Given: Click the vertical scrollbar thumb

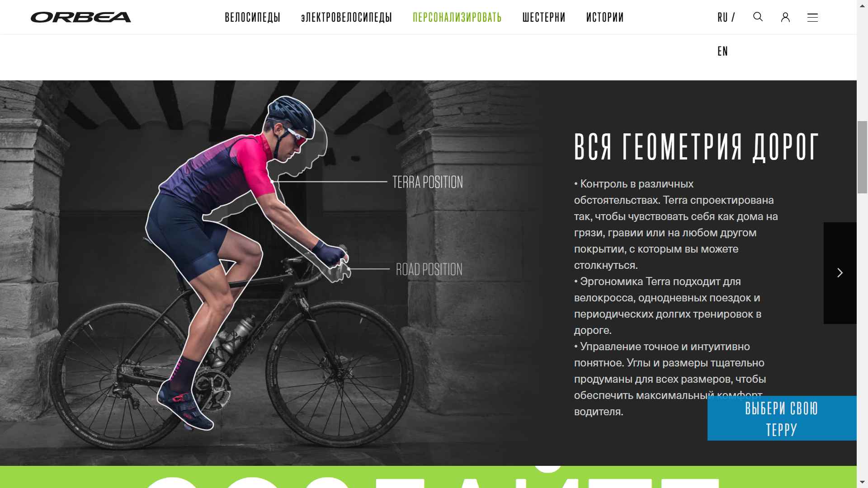Looking at the screenshot, I should click(x=863, y=157).
